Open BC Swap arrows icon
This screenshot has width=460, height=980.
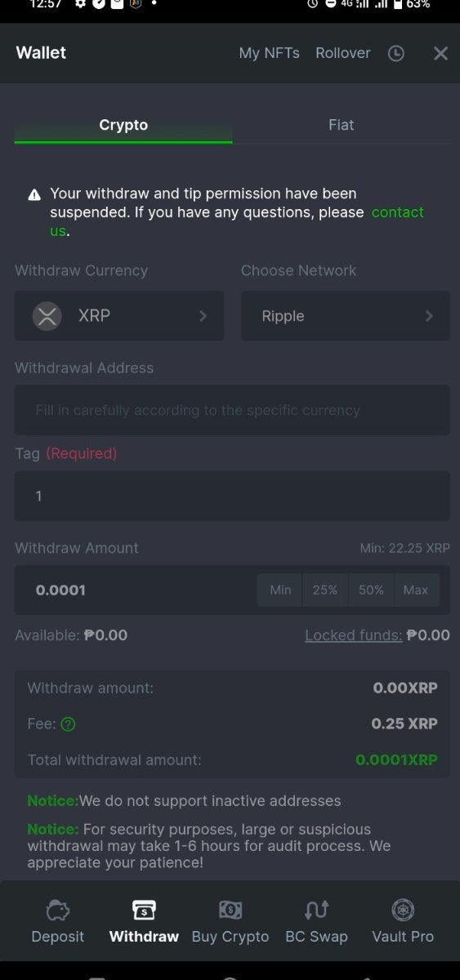pos(316,910)
